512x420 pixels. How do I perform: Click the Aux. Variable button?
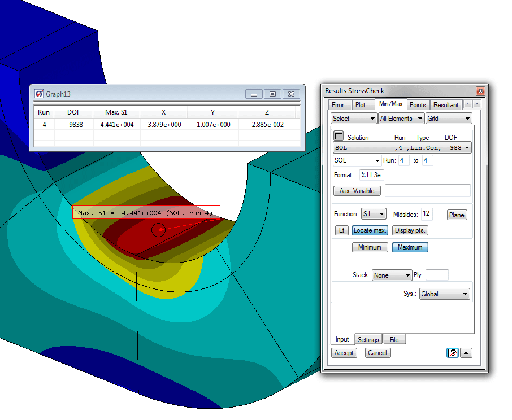tap(357, 190)
